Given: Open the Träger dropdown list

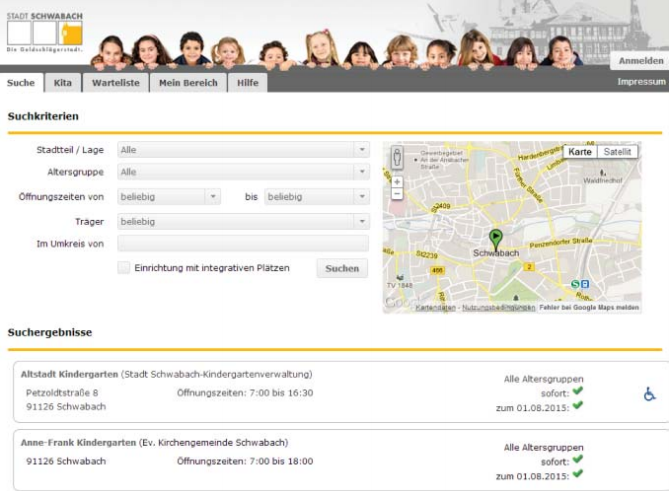Looking at the screenshot, I should [x=243, y=220].
